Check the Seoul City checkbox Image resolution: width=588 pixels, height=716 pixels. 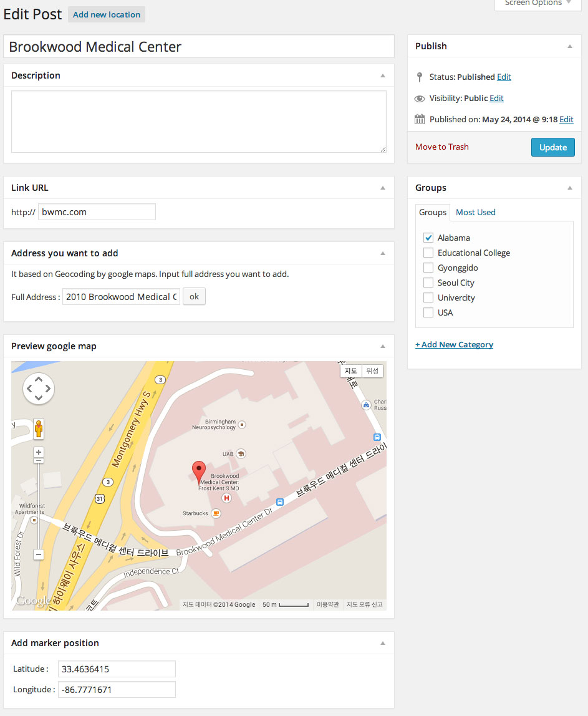point(428,283)
